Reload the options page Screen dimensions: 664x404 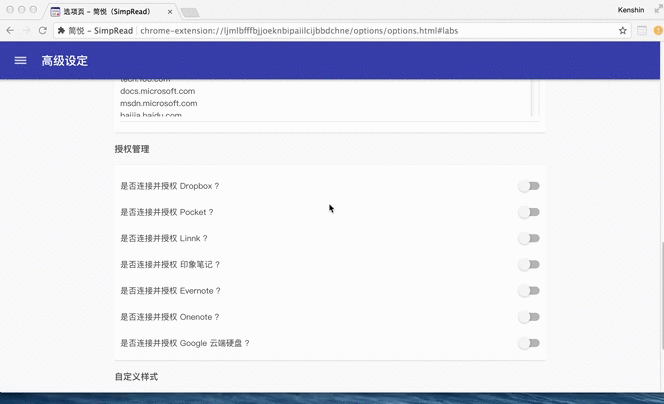click(42, 30)
